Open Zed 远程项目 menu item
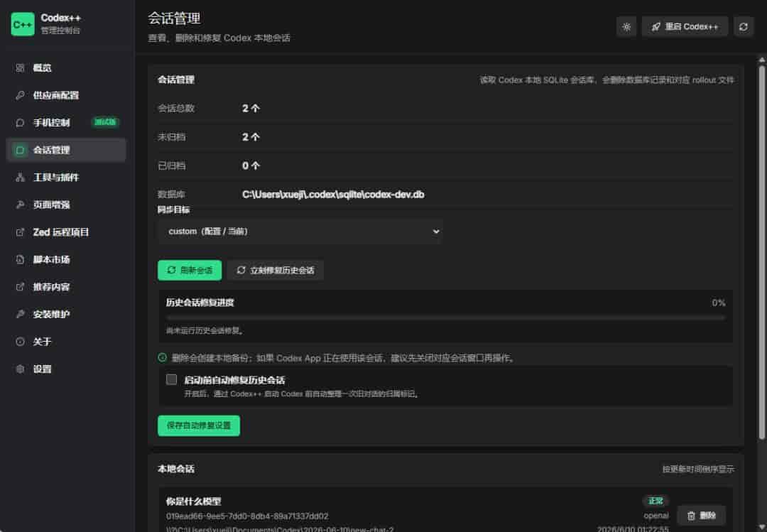 click(x=66, y=232)
